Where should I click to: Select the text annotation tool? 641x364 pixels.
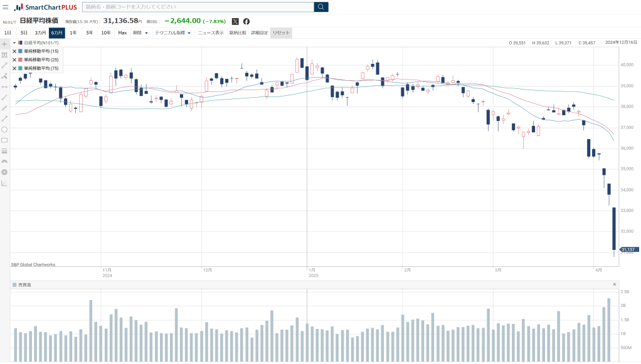pyautogui.click(x=4, y=55)
